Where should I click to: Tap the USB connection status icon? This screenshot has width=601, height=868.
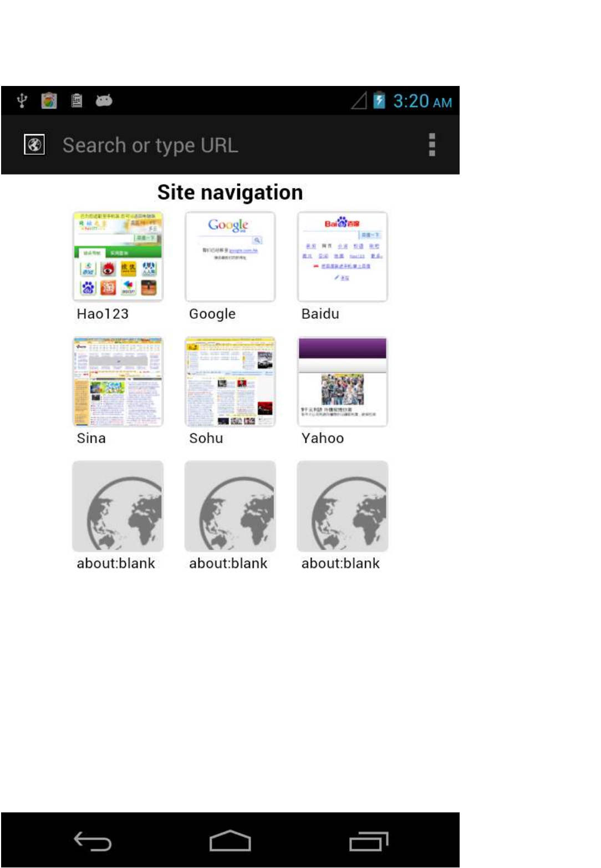(22, 100)
